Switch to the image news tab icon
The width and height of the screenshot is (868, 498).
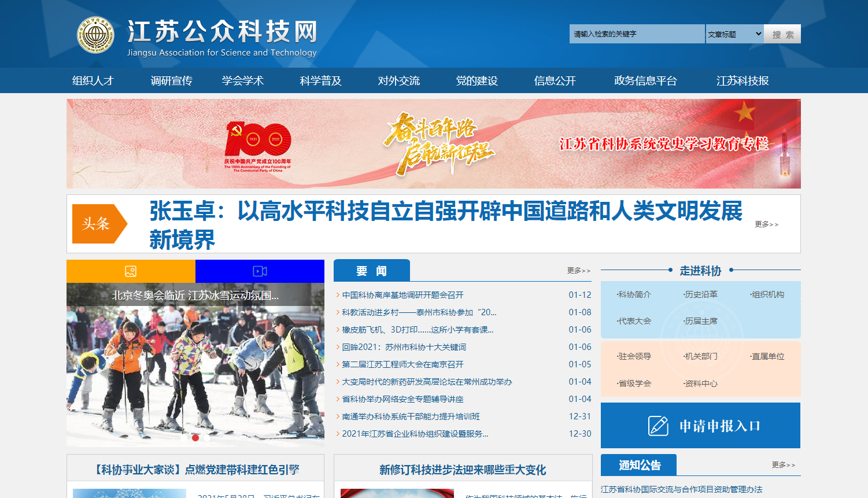[131, 271]
